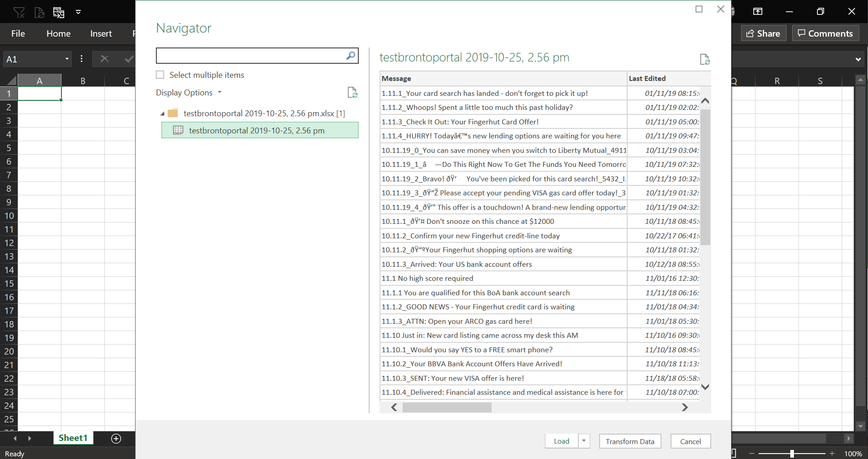This screenshot has height=459, width=868.
Task: Click row '11.1 No high score required'
Action: click(x=503, y=279)
